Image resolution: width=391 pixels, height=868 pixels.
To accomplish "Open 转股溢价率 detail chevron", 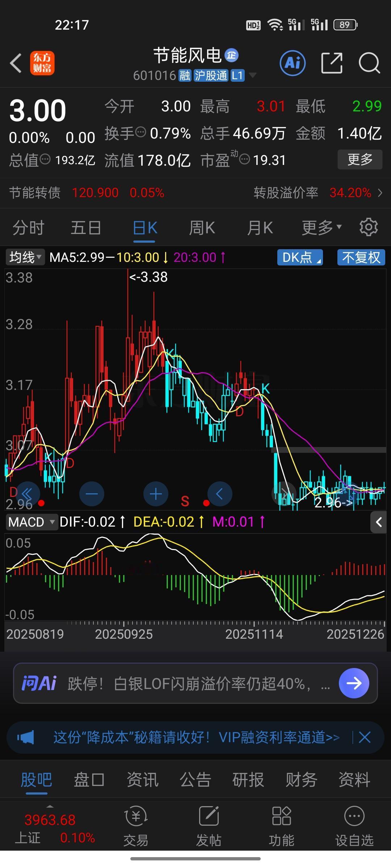I will [x=380, y=193].
